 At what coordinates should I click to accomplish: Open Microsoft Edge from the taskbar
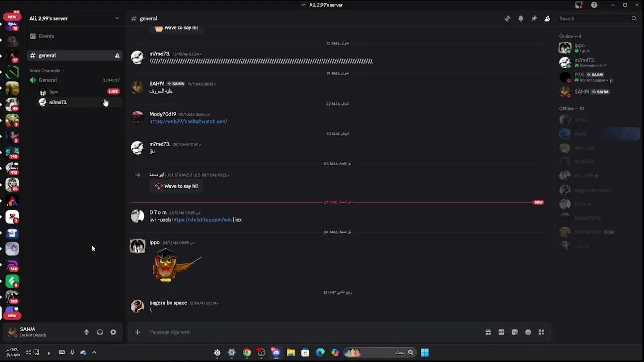[x=320, y=353]
